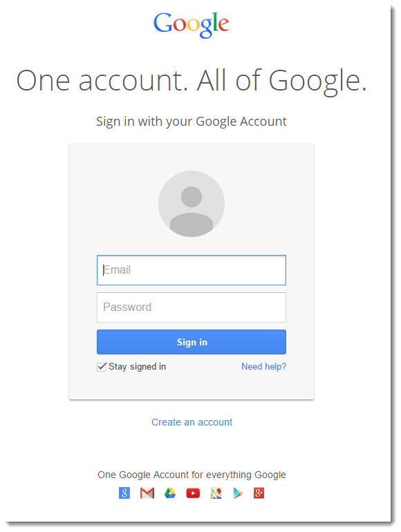Click the colorful Google logo
The width and height of the screenshot is (401, 532).
pyautogui.click(x=191, y=24)
